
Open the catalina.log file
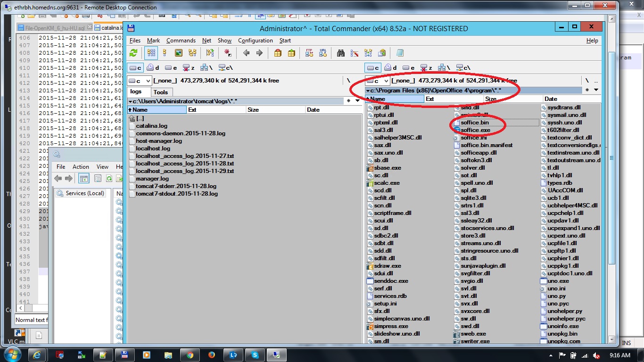pyautogui.click(x=150, y=126)
